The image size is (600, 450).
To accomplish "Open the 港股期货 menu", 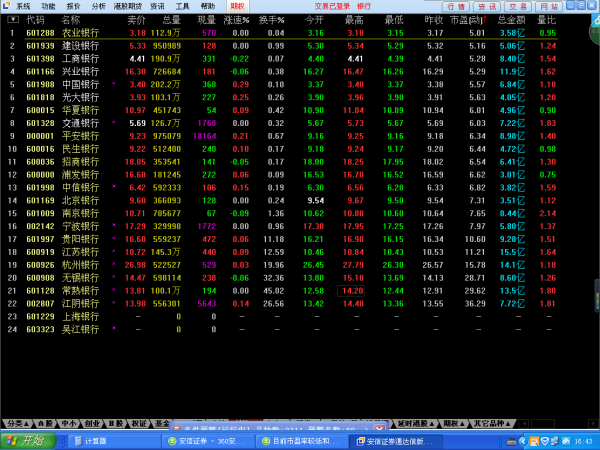I will [128, 6].
